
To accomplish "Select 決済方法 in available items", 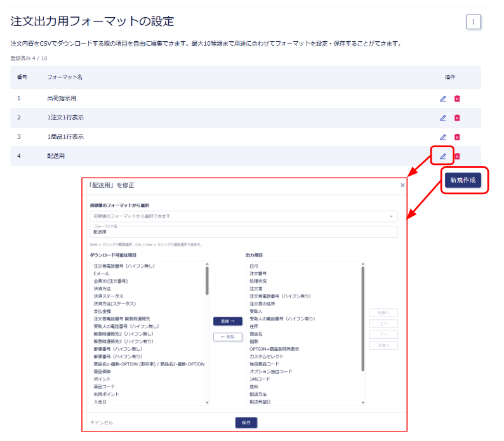I will coord(102,289).
